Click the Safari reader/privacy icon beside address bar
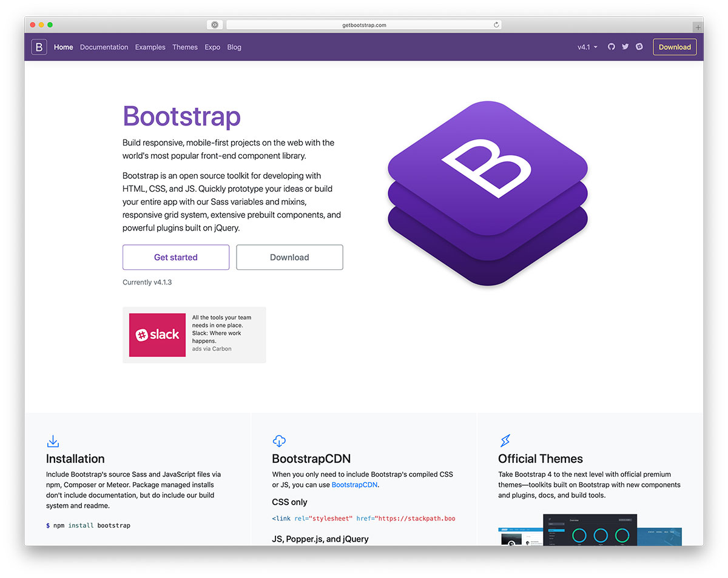Image resolution: width=728 pixels, height=578 pixels. [x=215, y=25]
